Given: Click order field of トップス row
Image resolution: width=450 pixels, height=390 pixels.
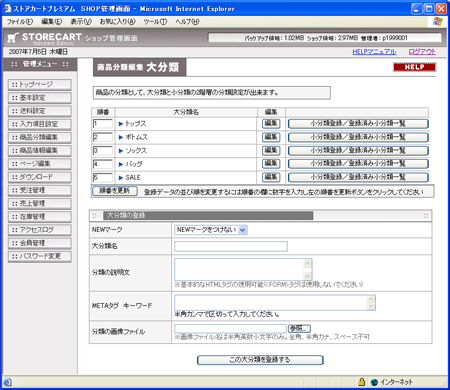Looking at the screenshot, I should pos(103,124).
